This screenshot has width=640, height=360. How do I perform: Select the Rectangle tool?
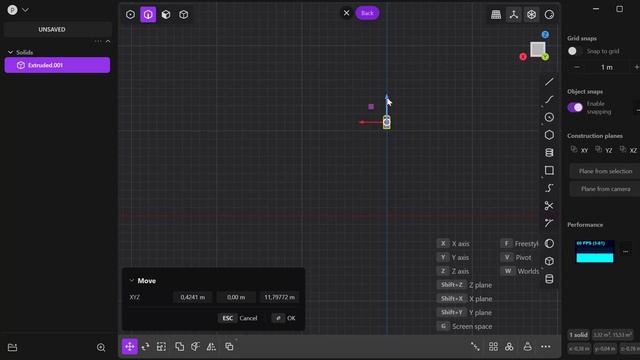549,170
